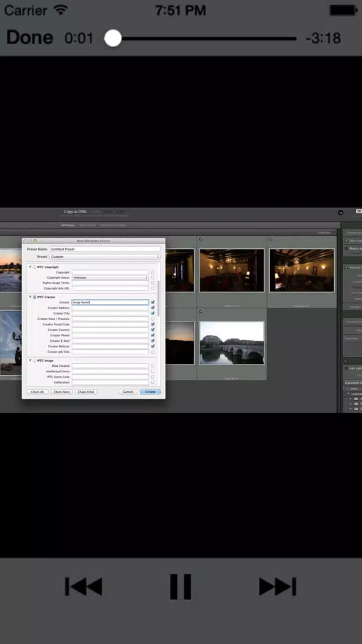Screen dimensions: 362x644
Task: Uncheck the Creator Country checkbox
Action: [153, 330]
